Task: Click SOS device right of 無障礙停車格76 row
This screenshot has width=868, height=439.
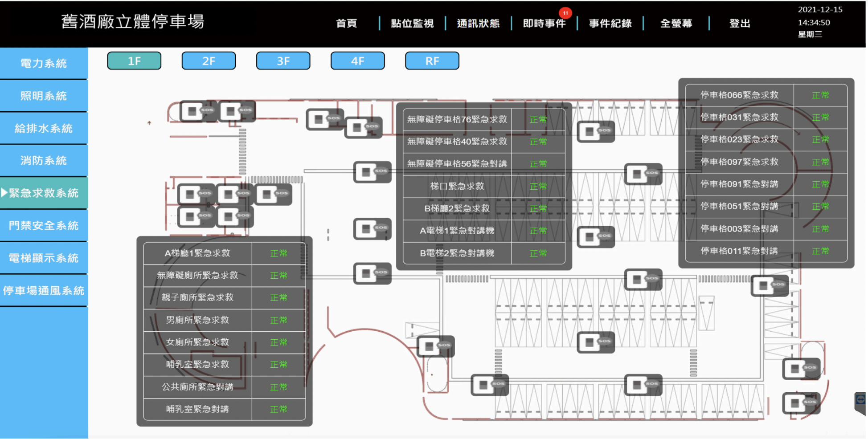Action: point(596,131)
